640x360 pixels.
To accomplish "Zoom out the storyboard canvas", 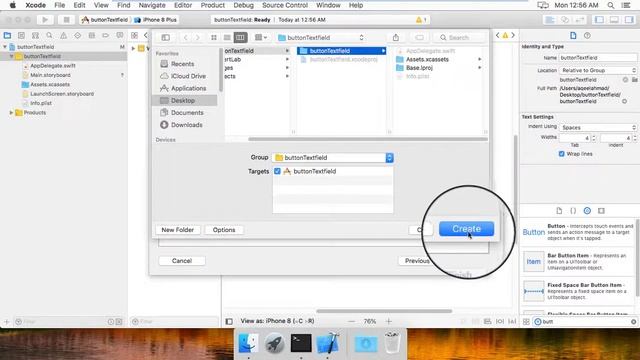I will tap(351, 322).
